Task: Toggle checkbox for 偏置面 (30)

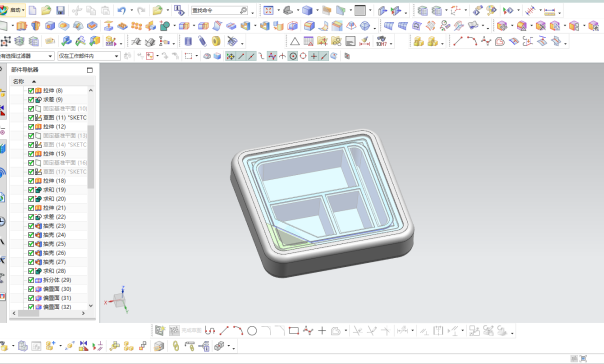Action: (31, 289)
